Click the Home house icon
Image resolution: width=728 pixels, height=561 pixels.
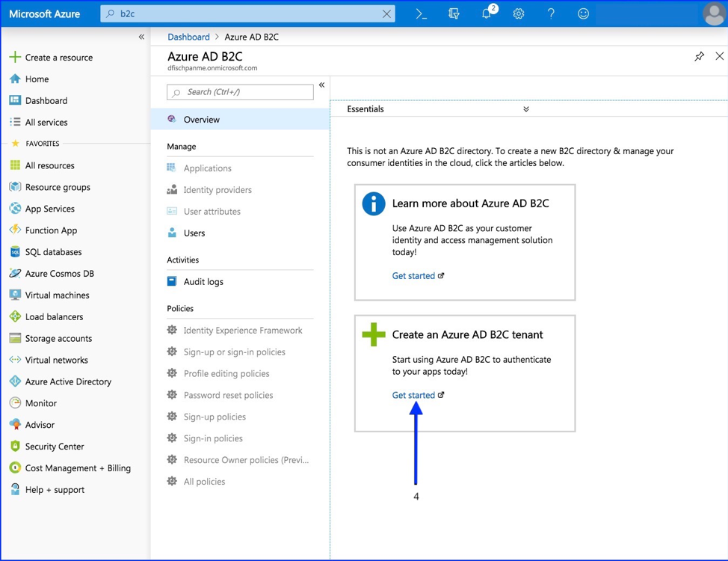(15, 79)
